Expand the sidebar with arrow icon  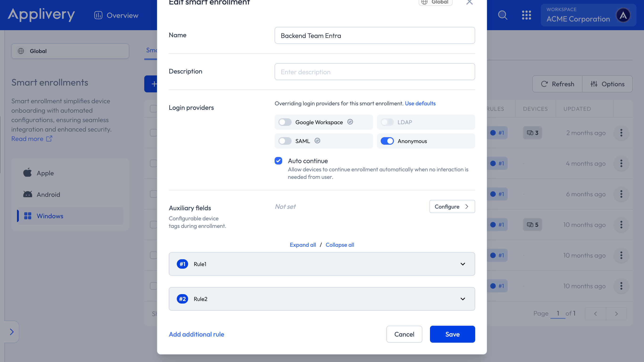[12, 332]
